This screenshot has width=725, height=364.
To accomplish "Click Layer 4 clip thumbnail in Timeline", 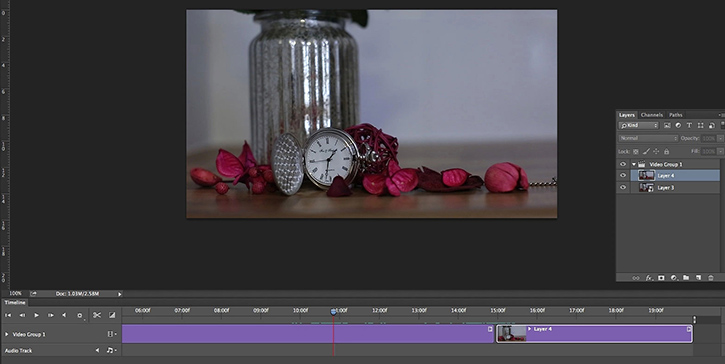I will (x=512, y=333).
